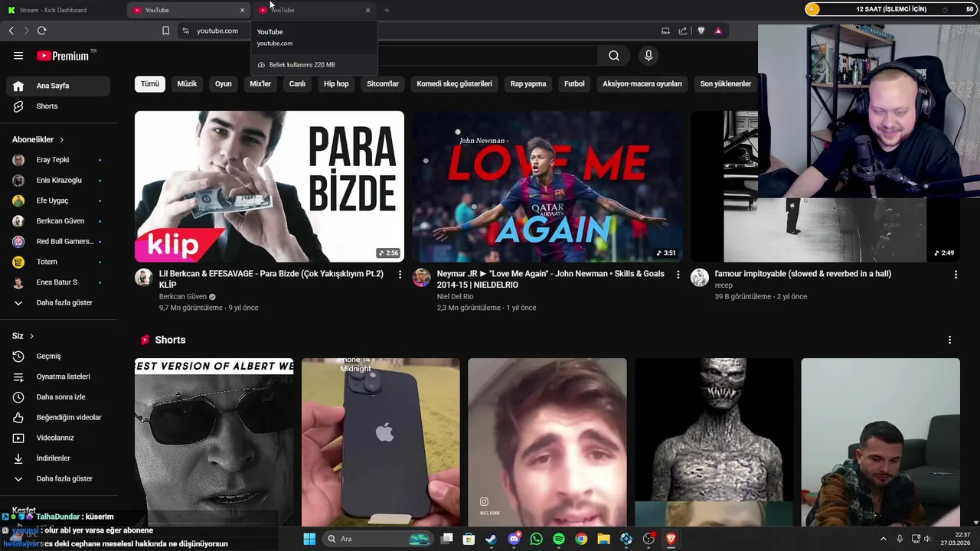Screen dimensions: 980x551
Task: Expand Siz list with Daha fazla göster under İndirilenler
Action: click(58, 479)
